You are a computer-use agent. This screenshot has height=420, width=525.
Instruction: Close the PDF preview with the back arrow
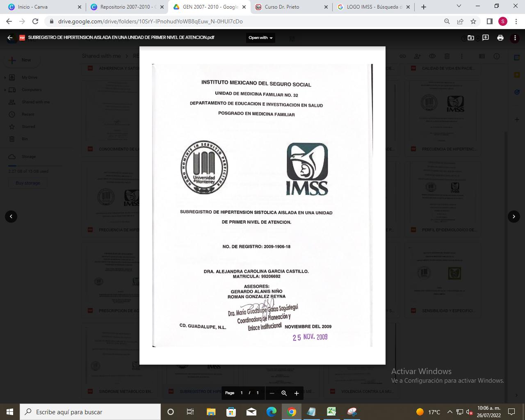click(10, 38)
